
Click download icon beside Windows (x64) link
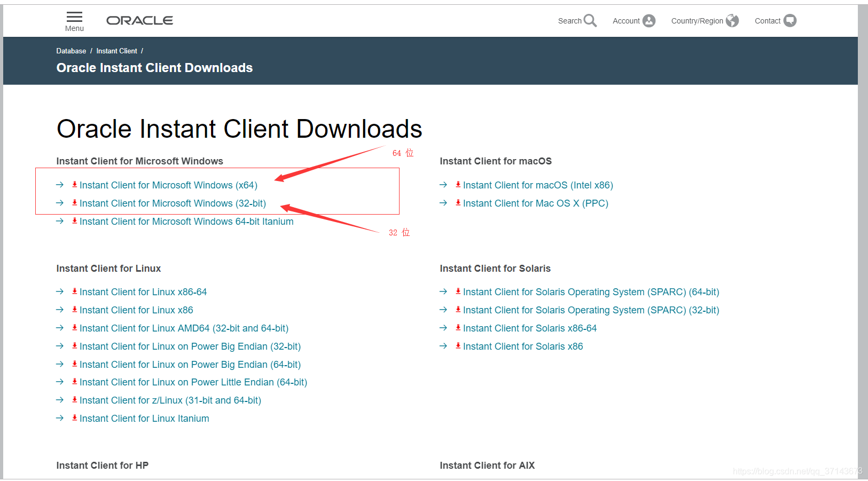point(75,185)
